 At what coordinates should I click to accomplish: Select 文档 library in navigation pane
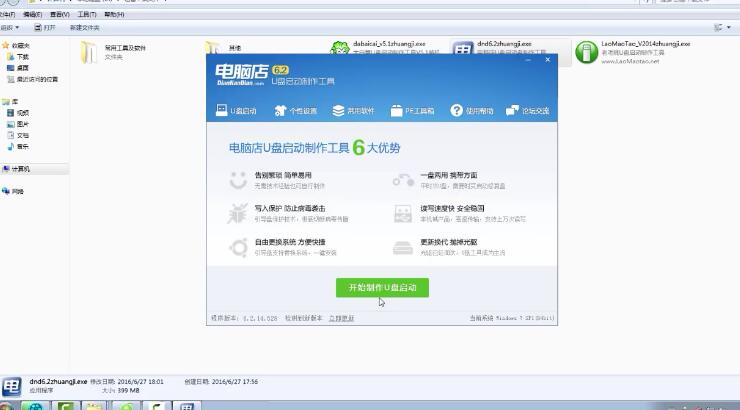coord(18,135)
